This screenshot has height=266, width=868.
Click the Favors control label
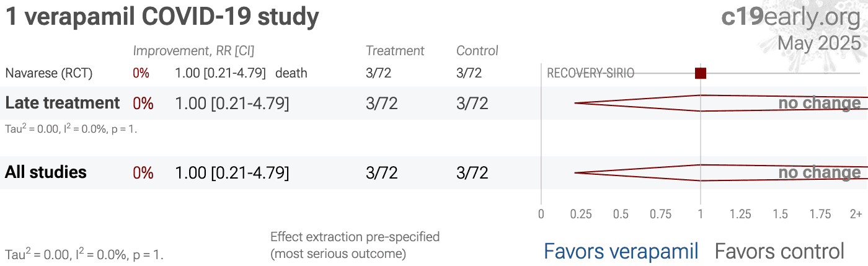pyautogui.click(x=779, y=251)
